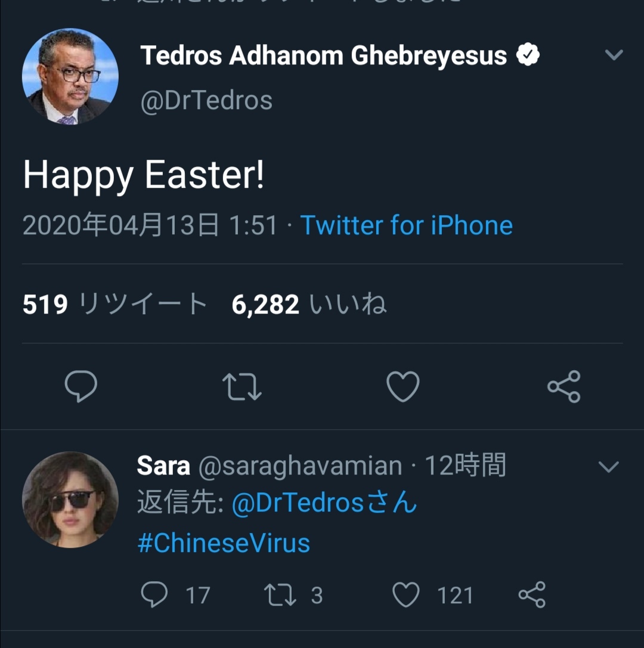Tap the Happy Easter! tweet text
This screenshot has height=648, width=644.
144,176
